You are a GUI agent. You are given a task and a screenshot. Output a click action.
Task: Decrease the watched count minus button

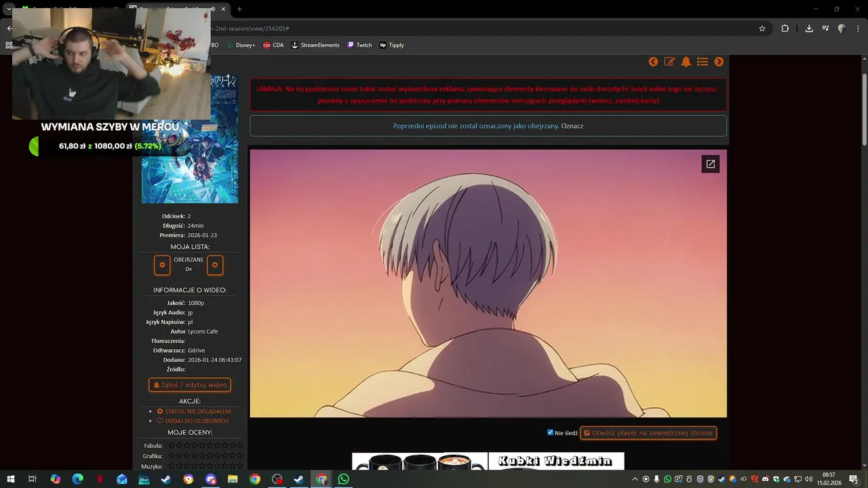point(162,265)
